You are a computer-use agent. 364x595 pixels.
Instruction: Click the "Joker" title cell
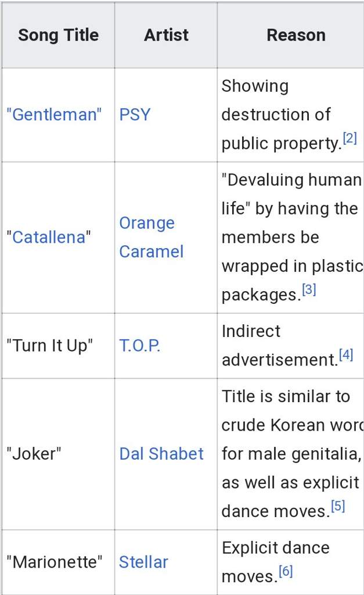click(59, 454)
